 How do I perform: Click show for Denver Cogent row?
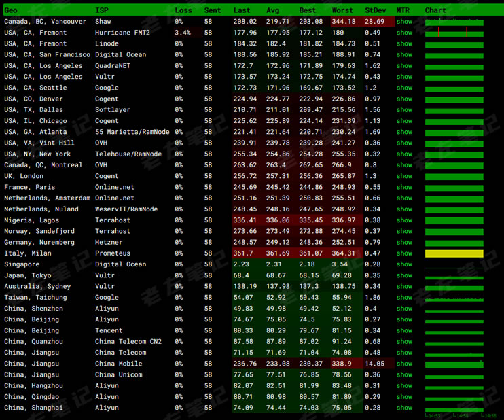tap(404, 99)
